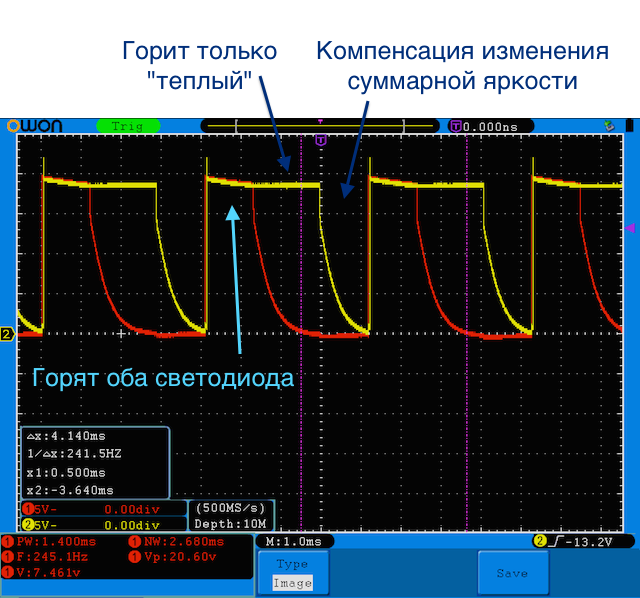Click the channel 2 5V scale box
The image size is (640, 598).
coord(104,524)
